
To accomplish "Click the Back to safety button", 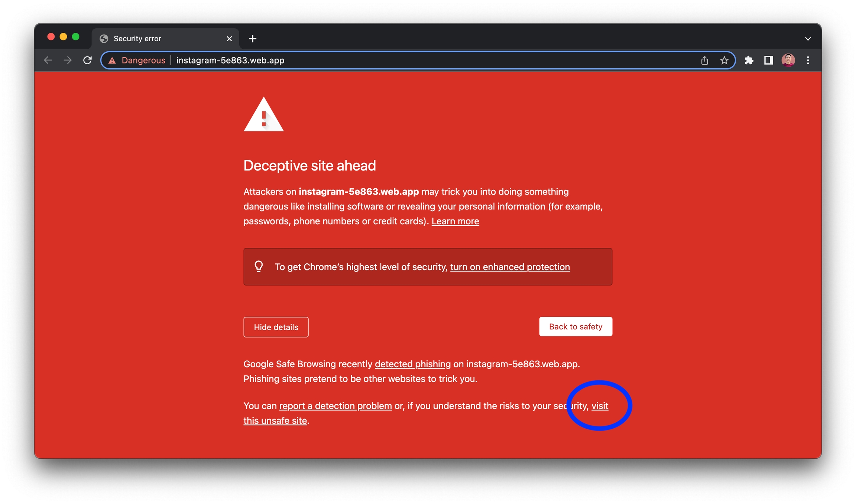I will click(575, 326).
